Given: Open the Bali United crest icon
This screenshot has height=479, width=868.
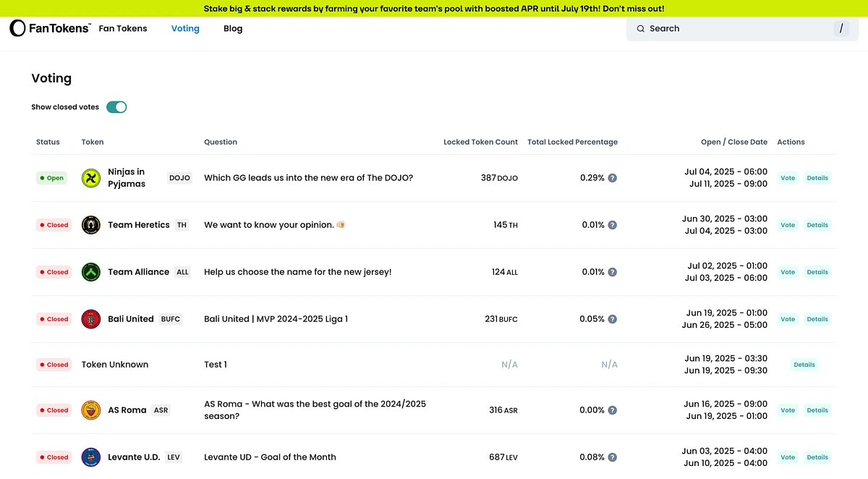Looking at the screenshot, I should pos(90,318).
